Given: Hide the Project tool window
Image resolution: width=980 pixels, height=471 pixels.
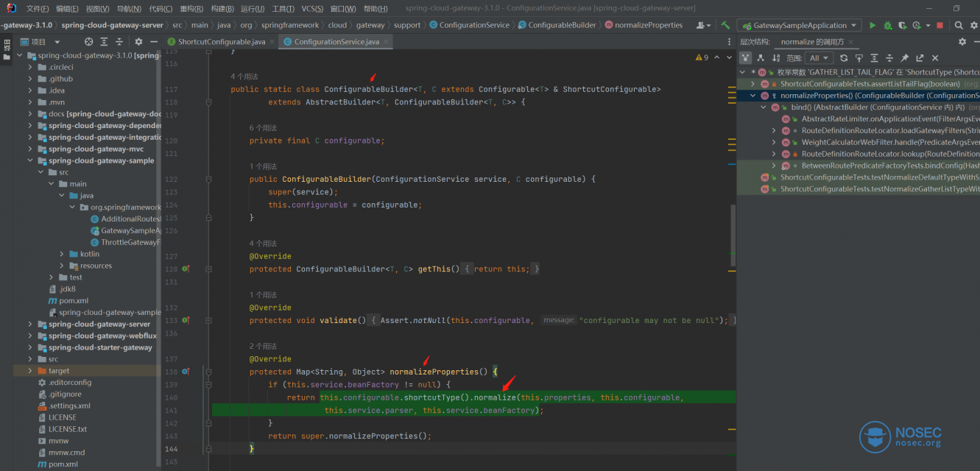Looking at the screenshot, I should [x=153, y=42].
